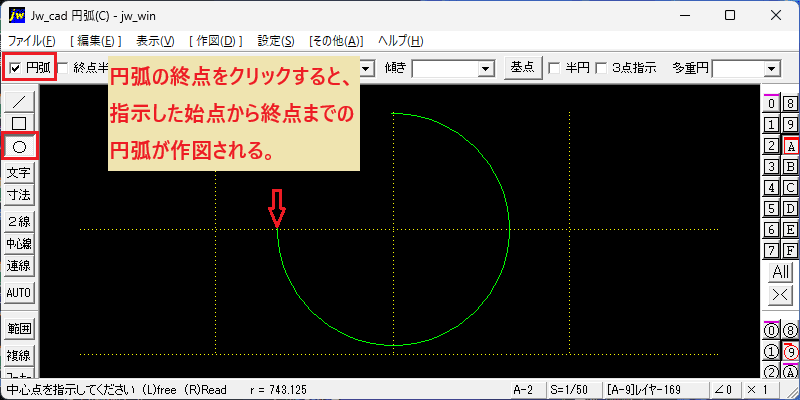Select the rectangle (□) drawing tool
The width and height of the screenshot is (800, 400).
[19, 123]
